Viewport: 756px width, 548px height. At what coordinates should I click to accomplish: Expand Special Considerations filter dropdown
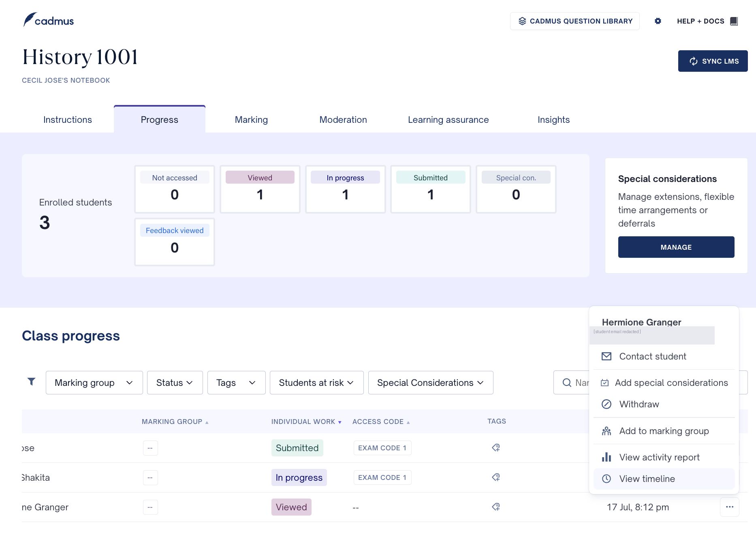click(431, 383)
